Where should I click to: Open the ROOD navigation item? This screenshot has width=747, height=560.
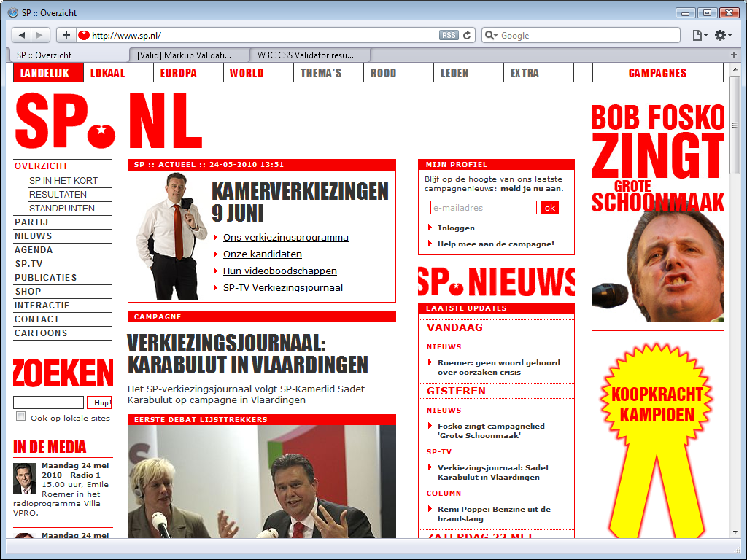[x=398, y=73]
